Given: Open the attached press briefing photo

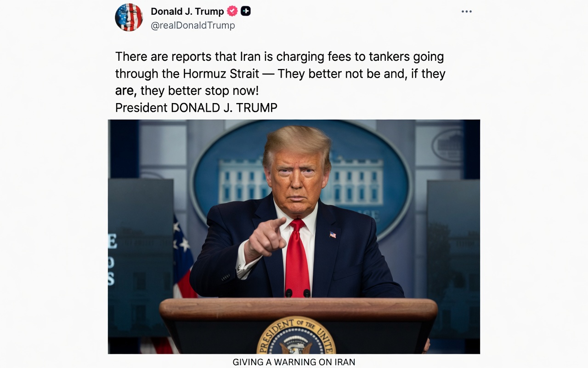Looking at the screenshot, I should tap(294, 236).
